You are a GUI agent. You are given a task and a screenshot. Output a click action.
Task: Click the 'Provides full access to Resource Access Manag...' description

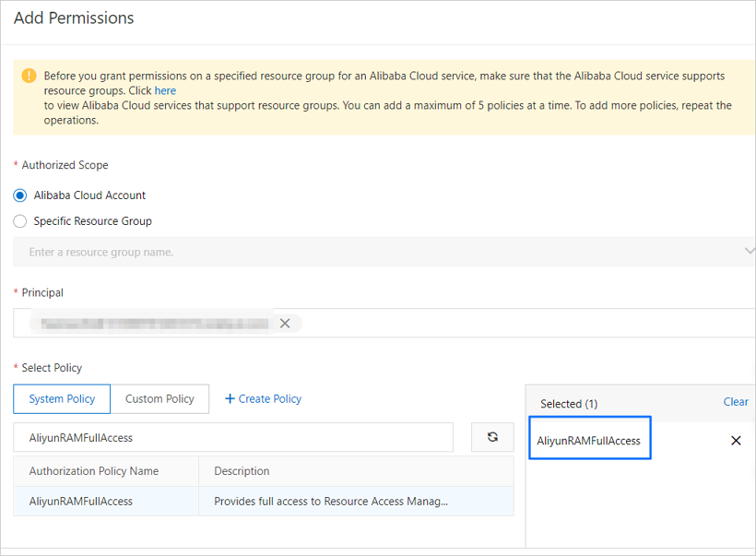pos(331,502)
